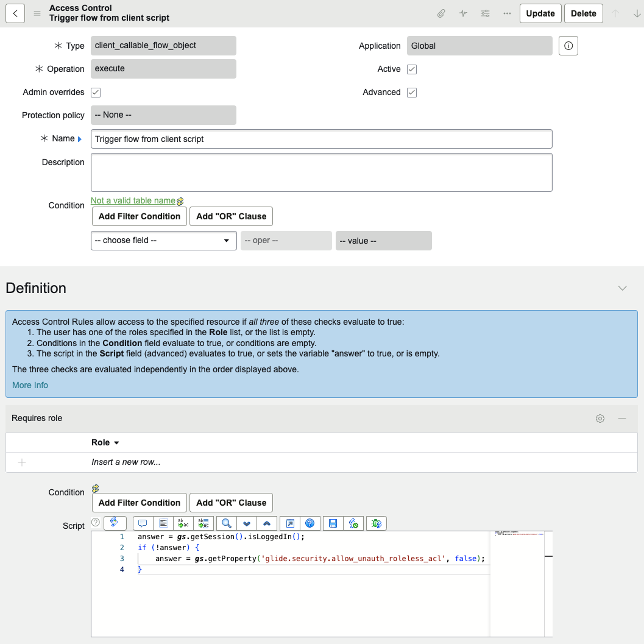644x644 pixels.
Task: Toggle the Admin overrides checkbox
Action: [x=96, y=92]
